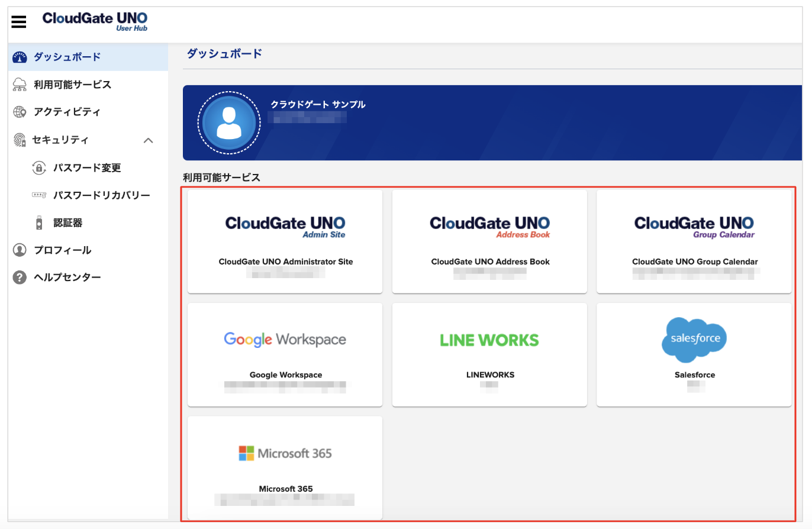The width and height of the screenshot is (812, 529).
Task: Launch Google Workspace from available services
Action: [285, 354]
